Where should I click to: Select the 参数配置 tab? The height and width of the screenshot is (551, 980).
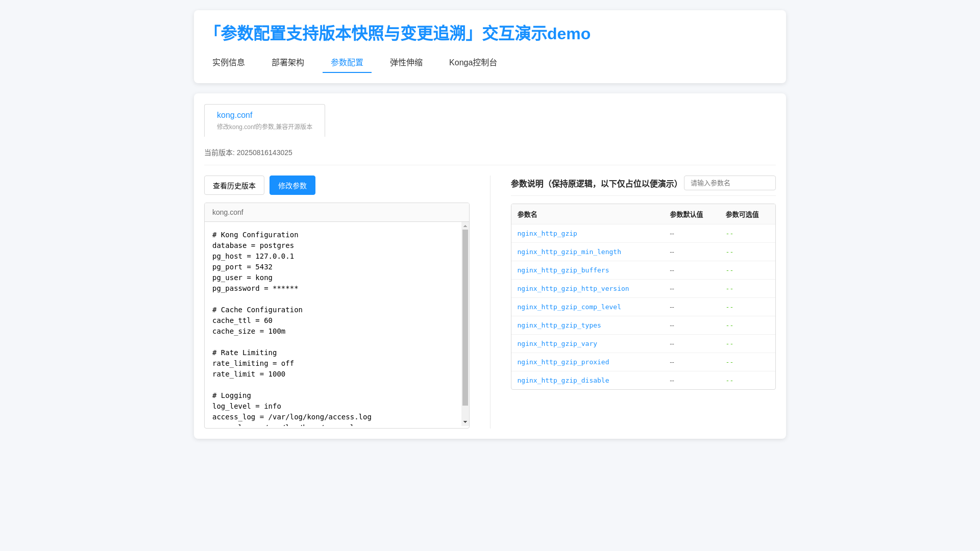[347, 62]
